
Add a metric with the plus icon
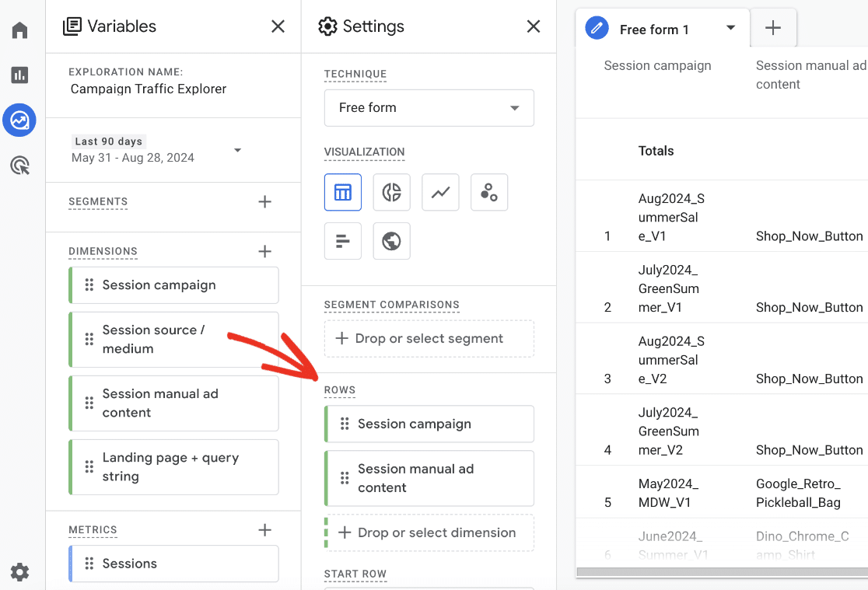(264, 529)
